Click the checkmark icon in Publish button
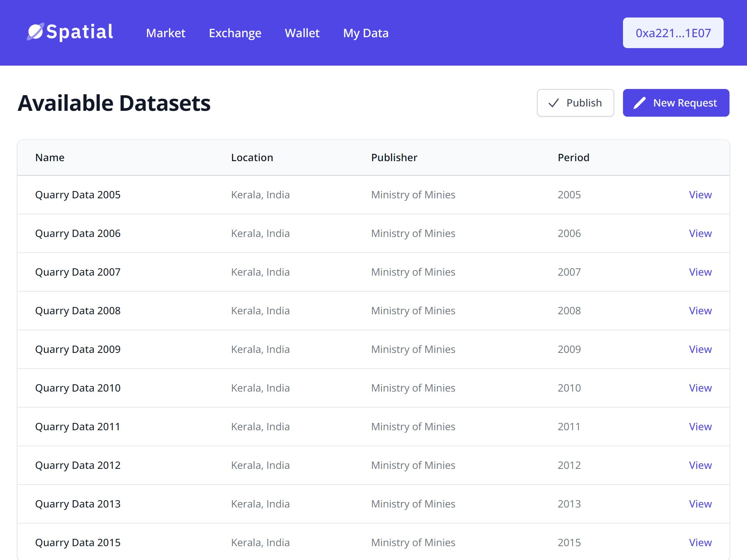Image resolution: width=747 pixels, height=560 pixels. pos(553,103)
